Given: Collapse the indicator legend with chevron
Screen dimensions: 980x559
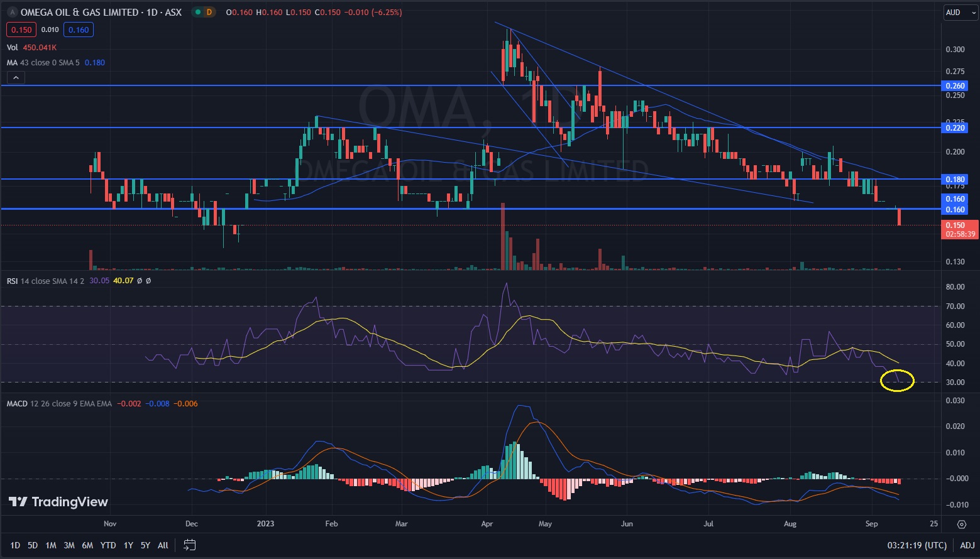Looking at the screenshot, I should pos(16,78).
